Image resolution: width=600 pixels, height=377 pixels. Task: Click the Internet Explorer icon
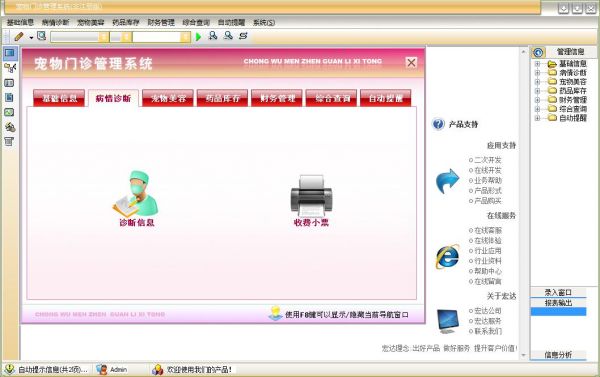point(447,256)
